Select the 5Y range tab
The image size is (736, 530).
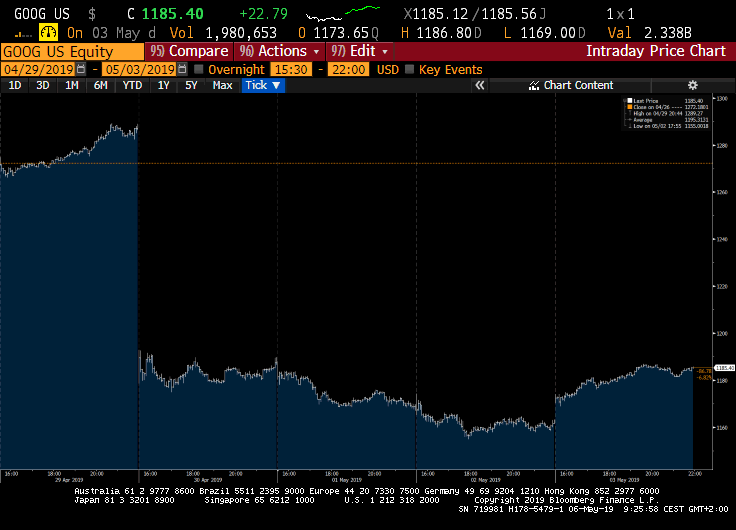coord(191,85)
